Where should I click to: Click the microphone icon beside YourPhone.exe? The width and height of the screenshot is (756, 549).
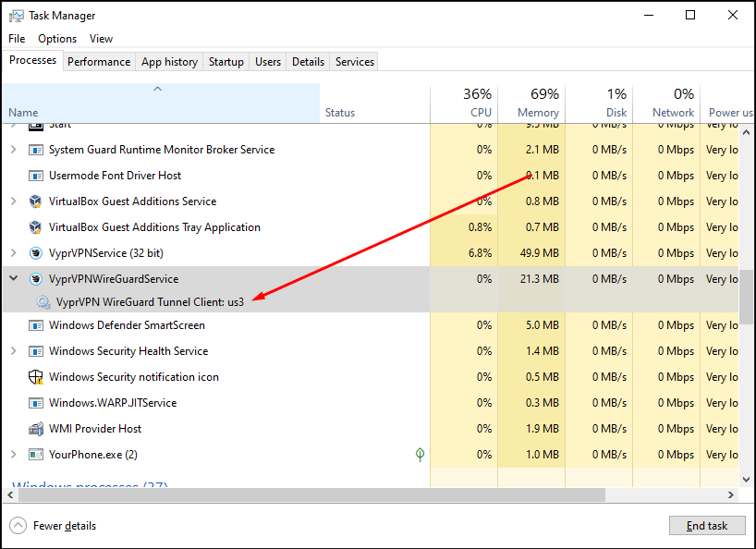click(420, 455)
